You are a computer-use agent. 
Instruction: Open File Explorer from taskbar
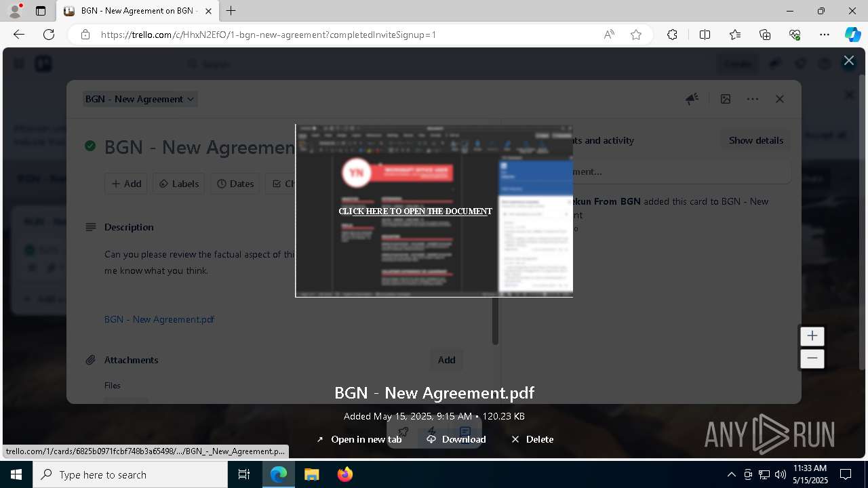(311, 474)
